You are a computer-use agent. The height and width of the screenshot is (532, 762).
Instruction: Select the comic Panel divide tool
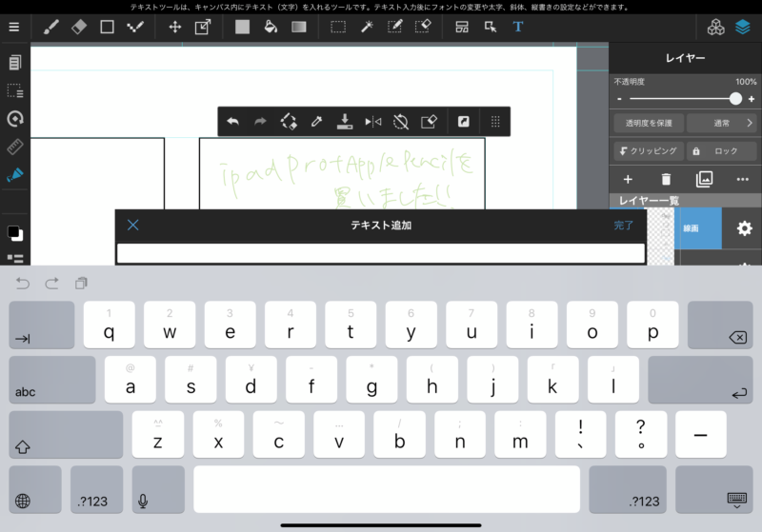[462, 28]
